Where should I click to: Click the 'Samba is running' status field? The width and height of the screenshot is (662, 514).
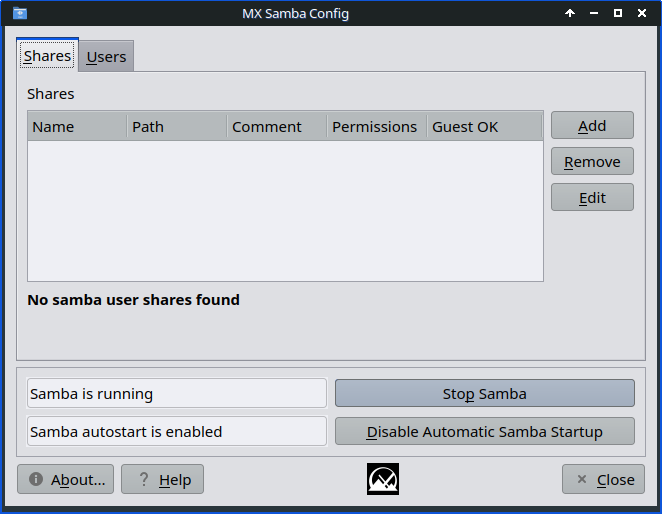[176, 393]
